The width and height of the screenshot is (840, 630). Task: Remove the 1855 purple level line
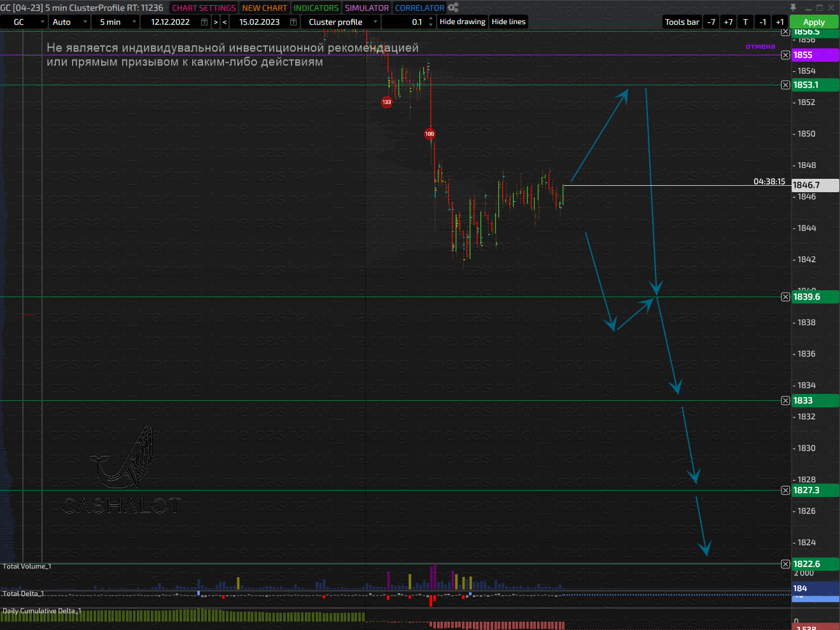tap(785, 55)
